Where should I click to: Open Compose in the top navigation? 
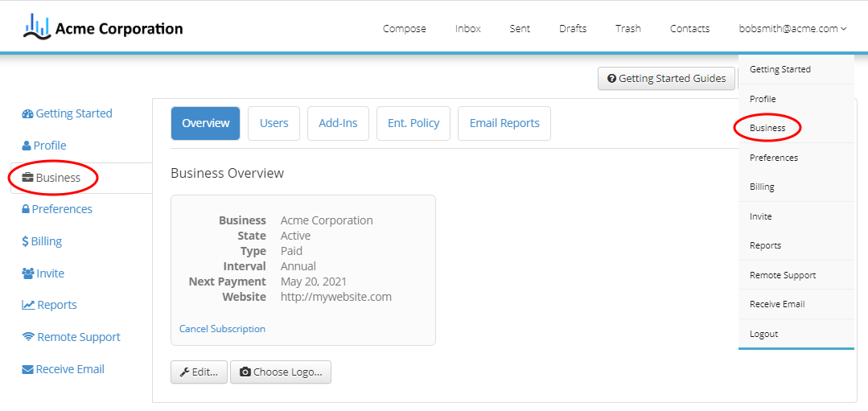(x=405, y=29)
